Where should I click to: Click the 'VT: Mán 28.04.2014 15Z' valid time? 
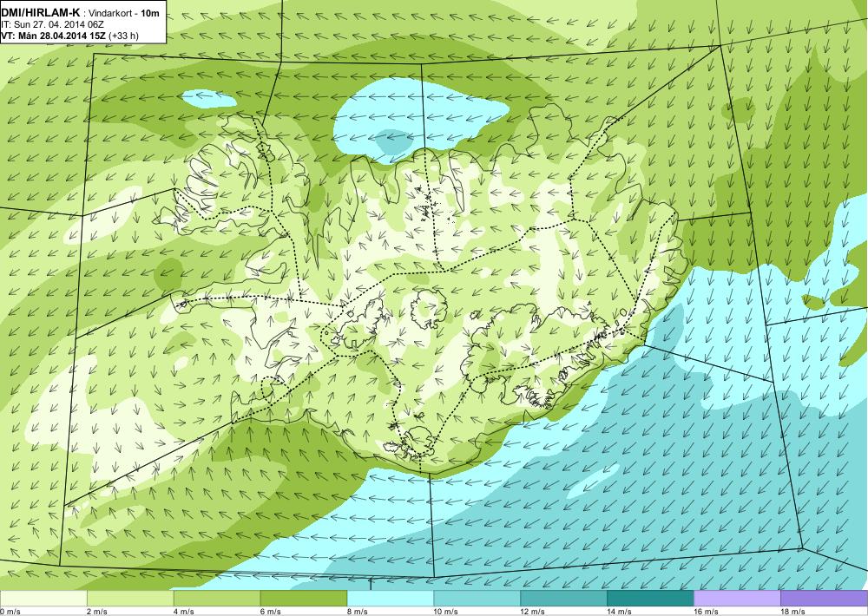[54, 36]
